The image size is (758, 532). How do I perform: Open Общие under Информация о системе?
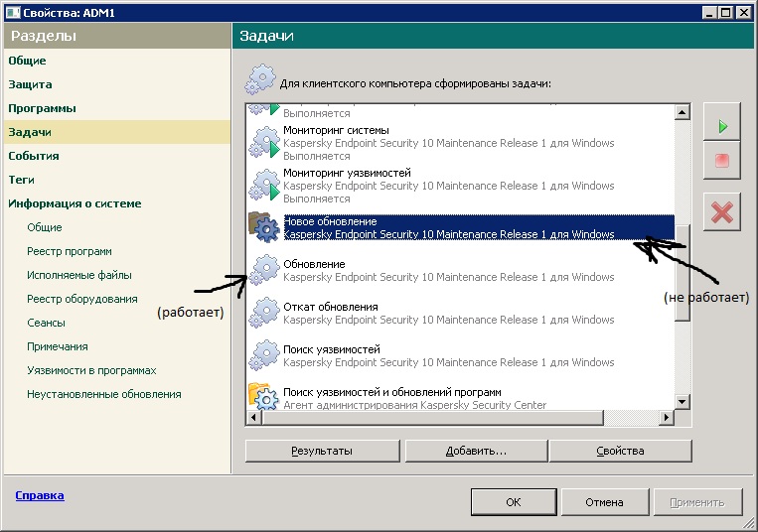(x=45, y=227)
